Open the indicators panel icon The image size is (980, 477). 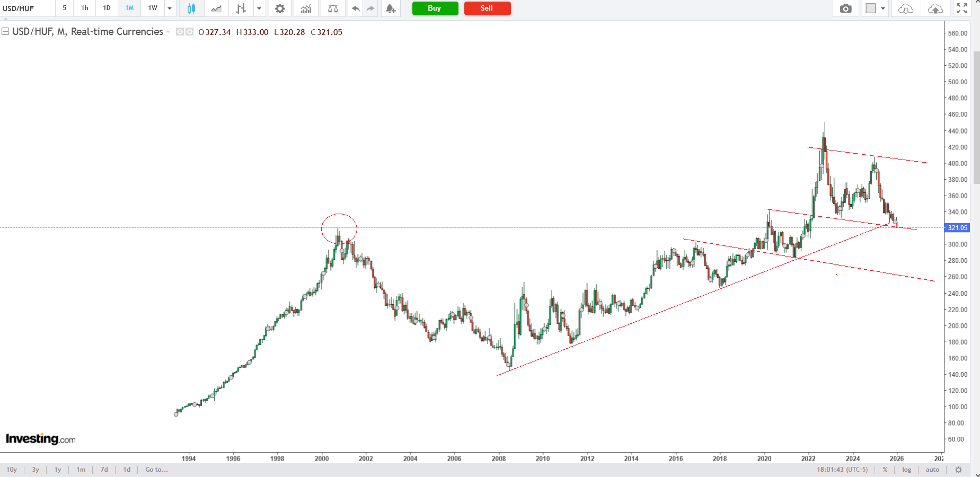pos(306,8)
